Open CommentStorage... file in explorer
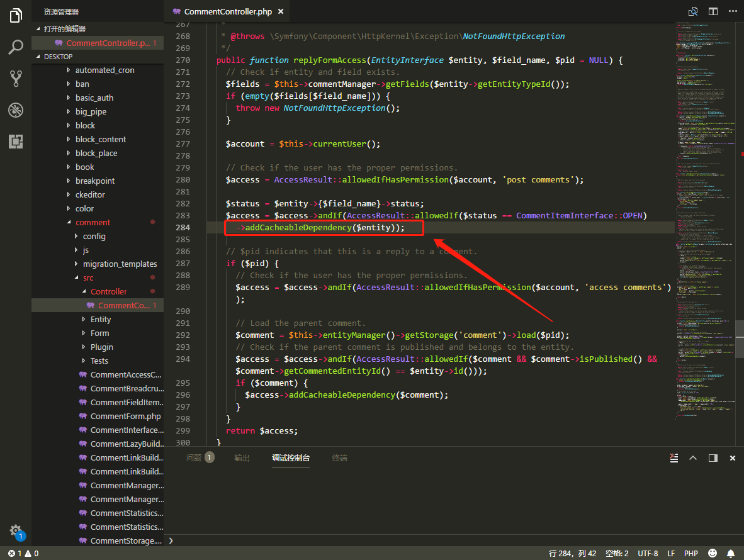 [x=98, y=540]
